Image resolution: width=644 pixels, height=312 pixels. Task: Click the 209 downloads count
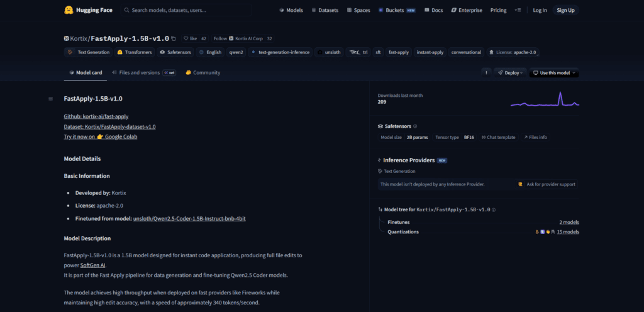pyautogui.click(x=382, y=103)
